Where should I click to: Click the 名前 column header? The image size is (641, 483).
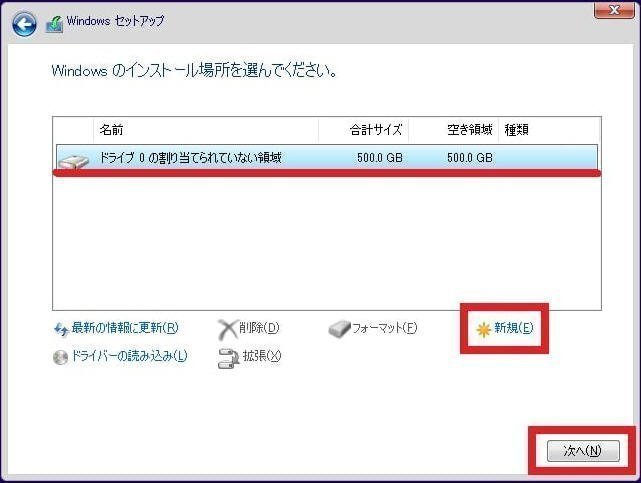pos(206,130)
